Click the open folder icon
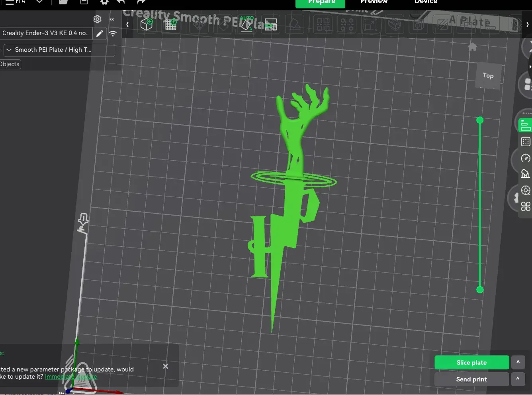Screen dimensions: 532x395 point(63,2)
